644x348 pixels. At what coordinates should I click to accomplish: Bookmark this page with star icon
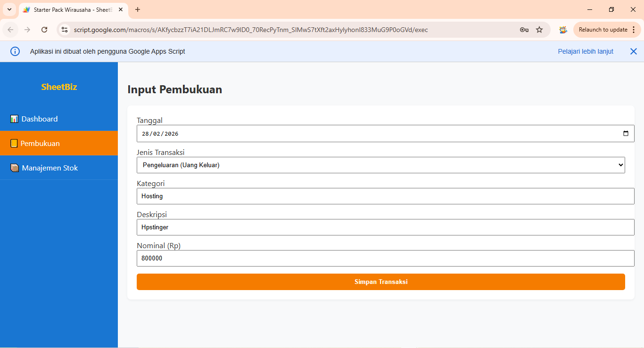point(539,30)
